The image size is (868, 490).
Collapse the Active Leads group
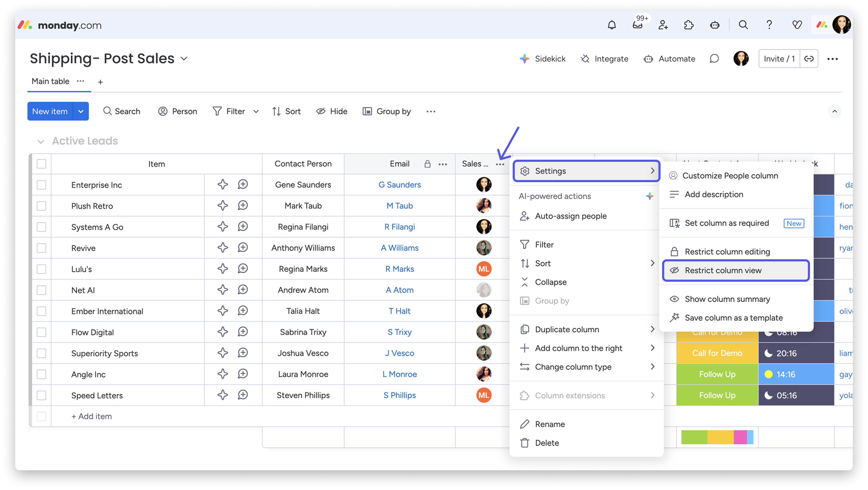[x=41, y=141]
